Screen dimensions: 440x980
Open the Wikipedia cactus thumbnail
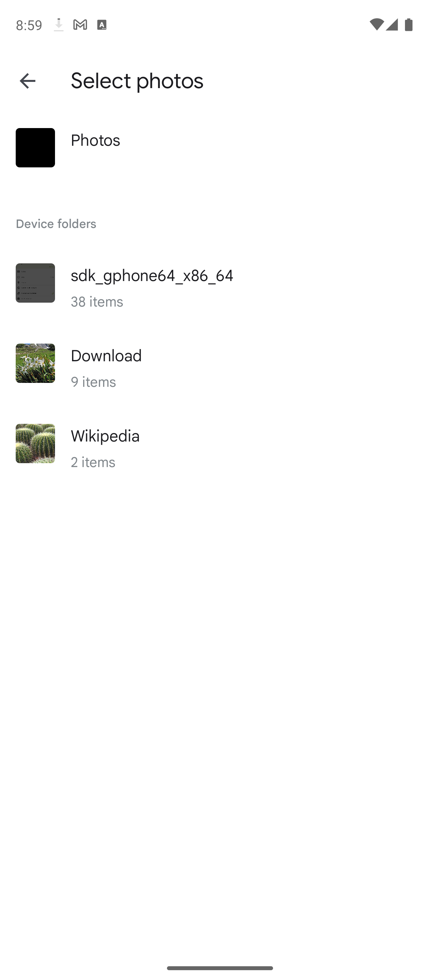[35, 443]
